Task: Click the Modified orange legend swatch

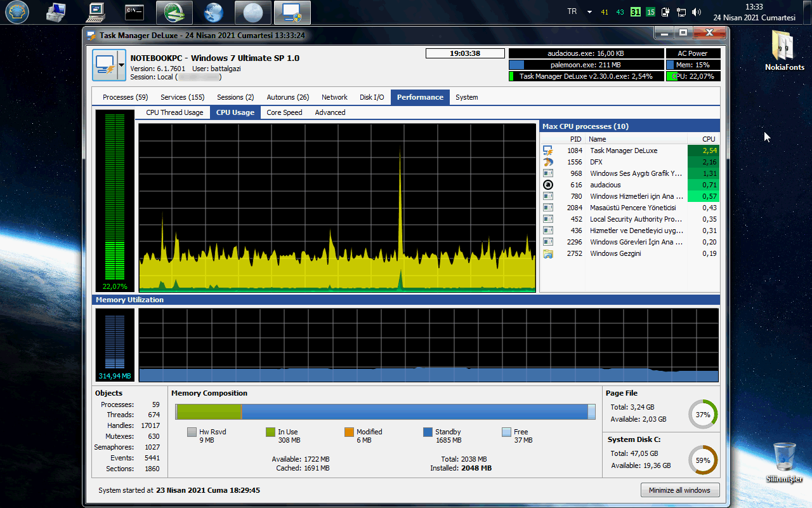Action: pyautogui.click(x=349, y=432)
